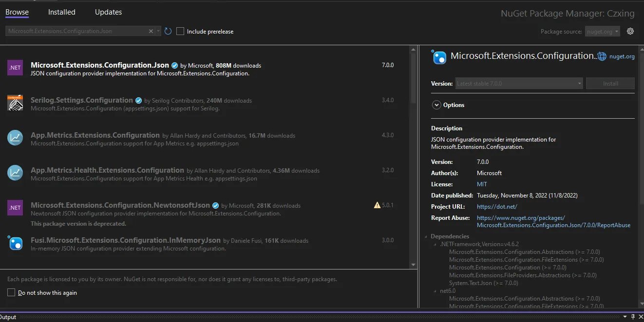Check Do not show this again
The image size is (644, 322).
coord(11,292)
